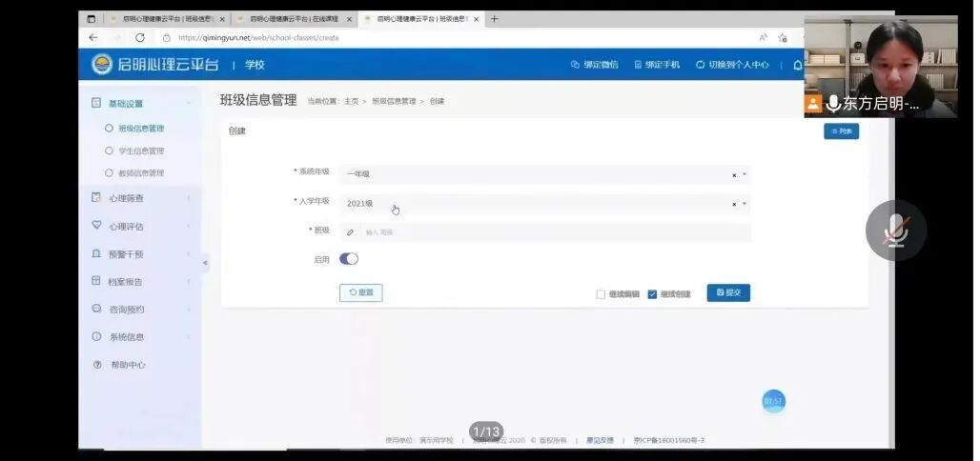Click the presenter webcam thumbnail
The height and width of the screenshot is (461, 980).
(881, 67)
